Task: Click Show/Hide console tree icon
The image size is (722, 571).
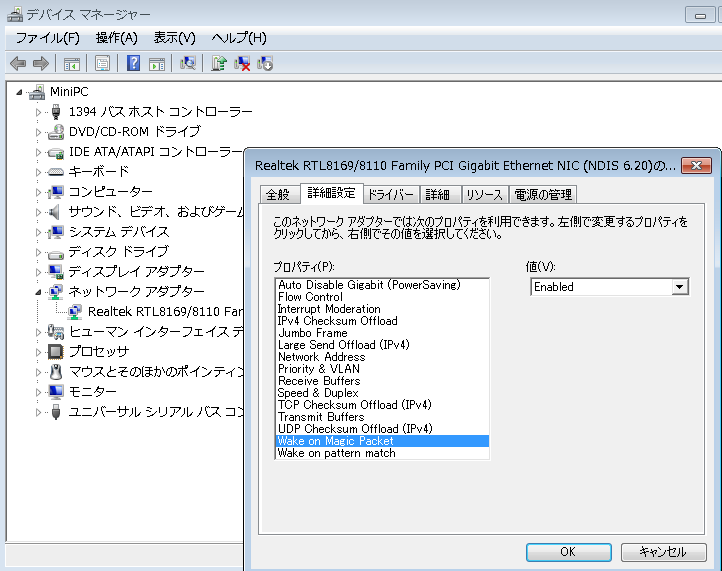Action: [72, 63]
